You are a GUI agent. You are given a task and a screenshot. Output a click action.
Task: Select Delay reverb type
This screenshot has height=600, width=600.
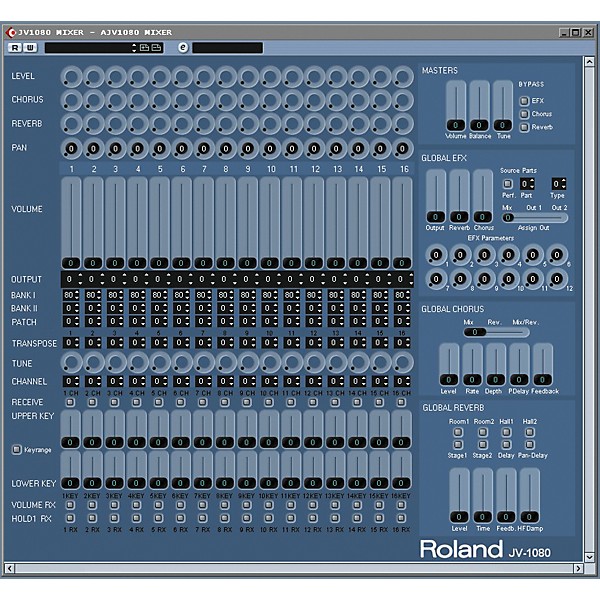pyautogui.click(x=506, y=445)
